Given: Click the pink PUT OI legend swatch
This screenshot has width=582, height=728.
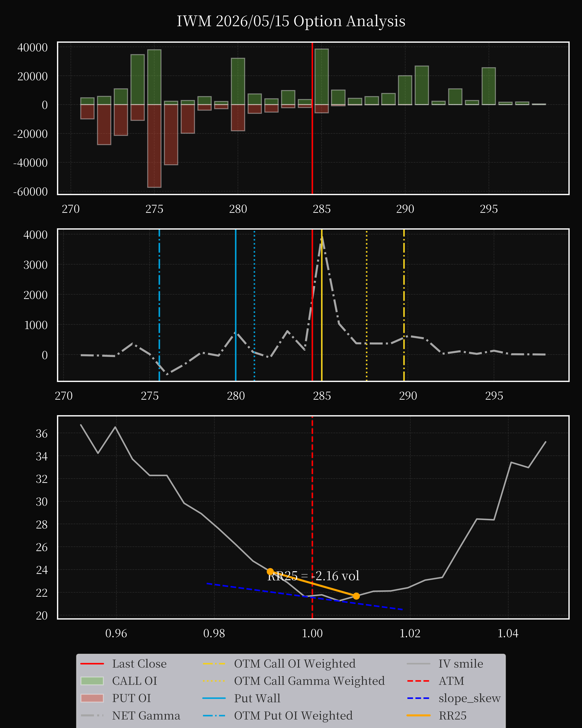Looking at the screenshot, I should pyautogui.click(x=92, y=698).
